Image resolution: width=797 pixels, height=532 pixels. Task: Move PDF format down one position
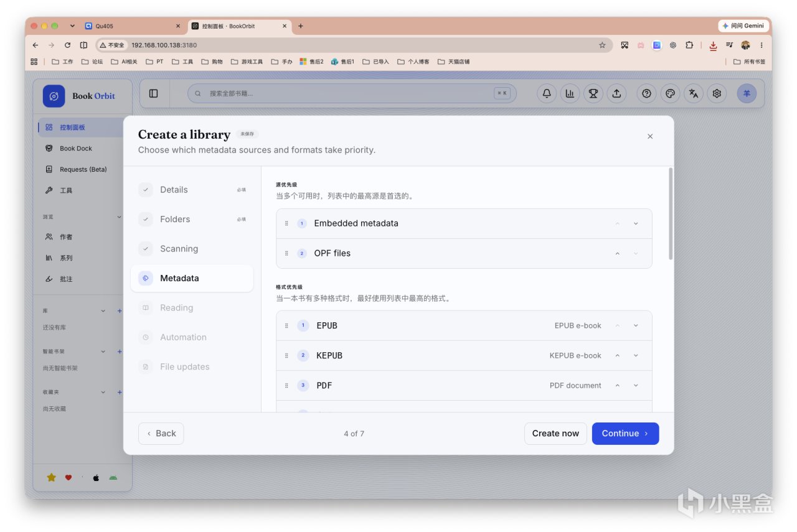636,386
